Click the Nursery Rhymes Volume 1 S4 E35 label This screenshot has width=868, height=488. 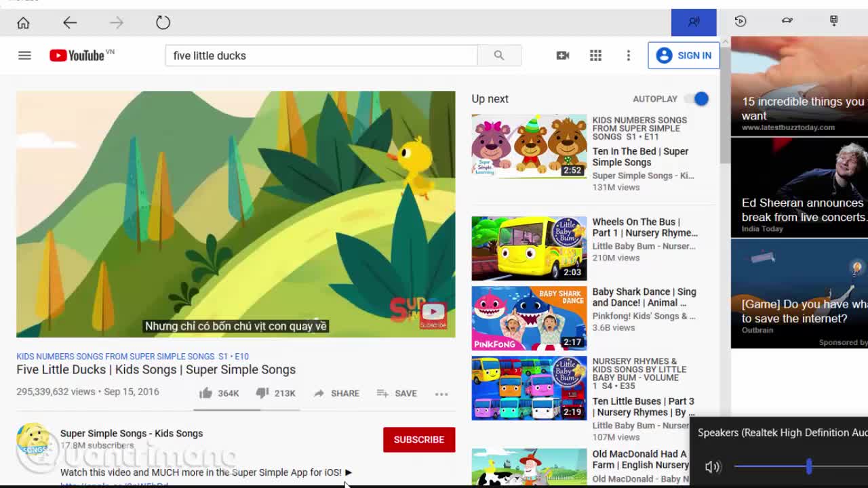pyautogui.click(x=639, y=373)
